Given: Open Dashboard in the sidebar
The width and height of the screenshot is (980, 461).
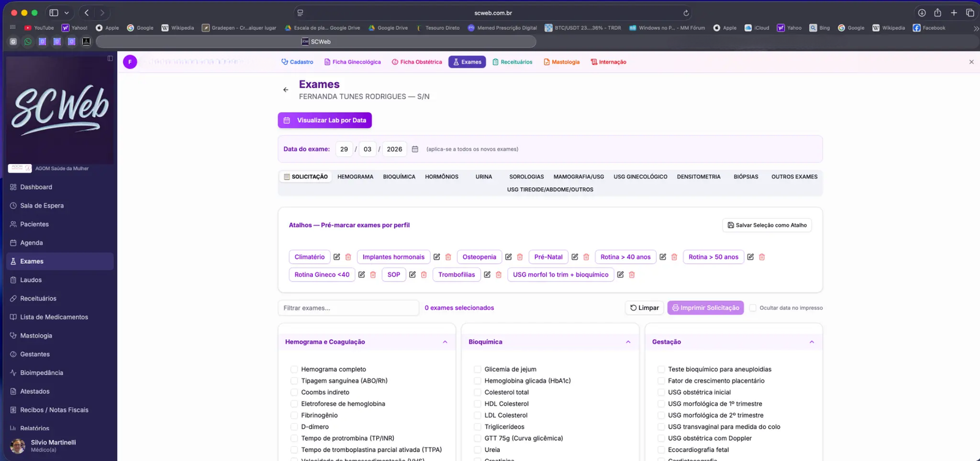Looking at the screenshot, I should point(60,187).
